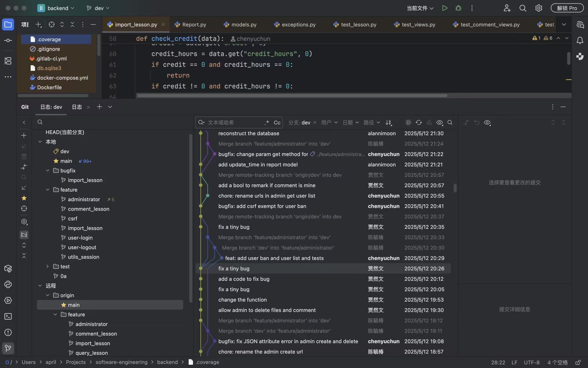Toggle regex option in Git log search
588x368 pixels.
pos(267,122)
